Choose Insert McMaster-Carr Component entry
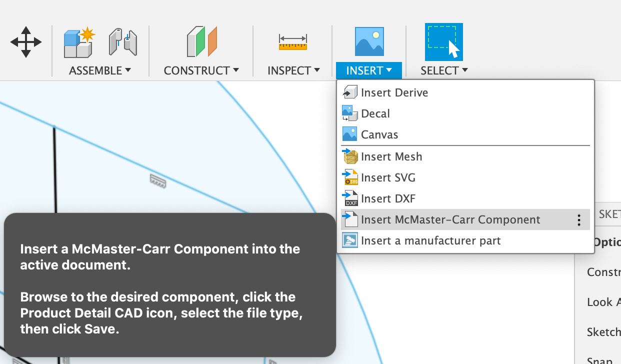 pos(465,219)
